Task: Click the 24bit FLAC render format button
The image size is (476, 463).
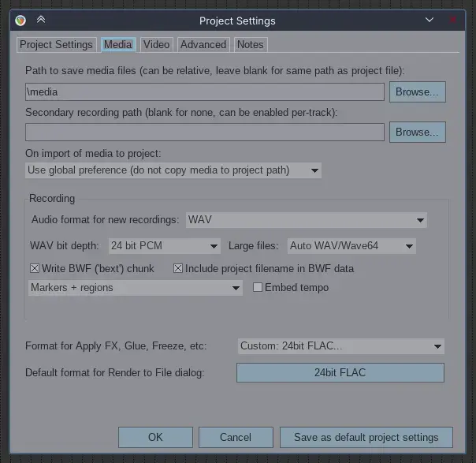Action: coord(340,372)
